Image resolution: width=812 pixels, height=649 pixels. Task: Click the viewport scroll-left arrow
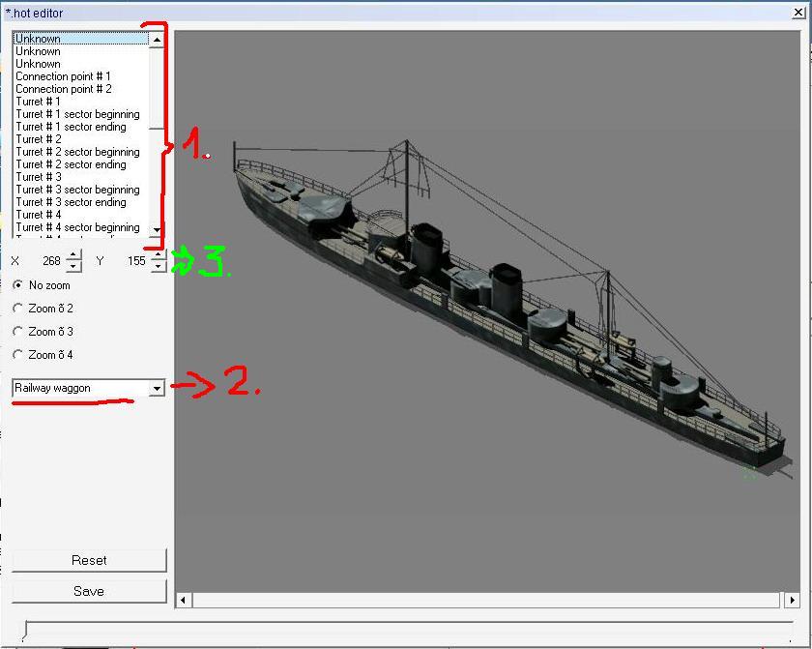tap(183, 600)
